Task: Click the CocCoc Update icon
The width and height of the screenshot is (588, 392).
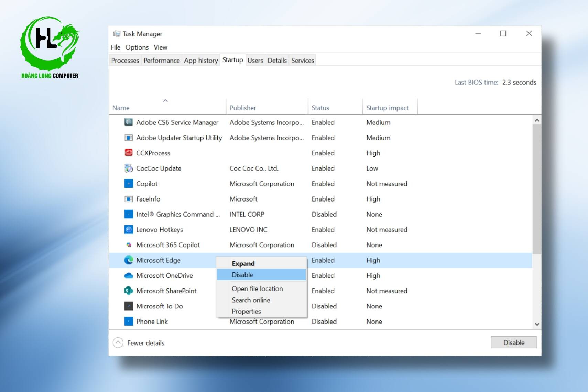Action: [x=128, y=168]
